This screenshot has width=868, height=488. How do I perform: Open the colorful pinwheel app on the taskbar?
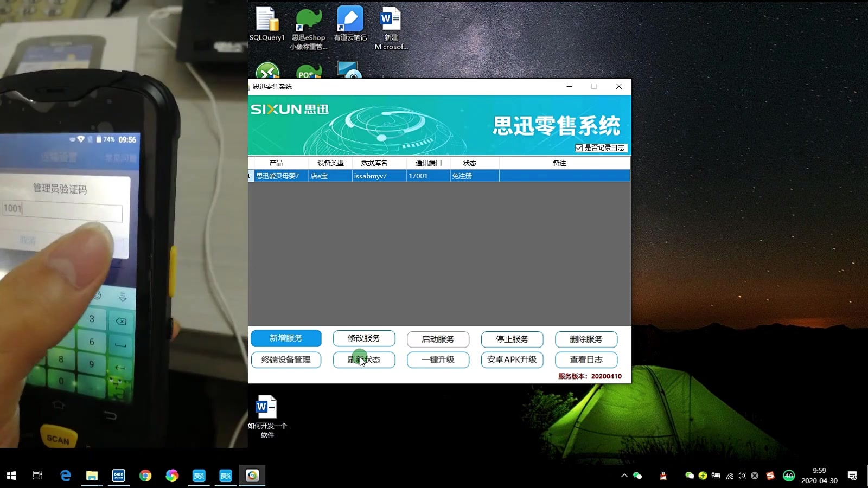pyautogui.click(x=172, y=476)
